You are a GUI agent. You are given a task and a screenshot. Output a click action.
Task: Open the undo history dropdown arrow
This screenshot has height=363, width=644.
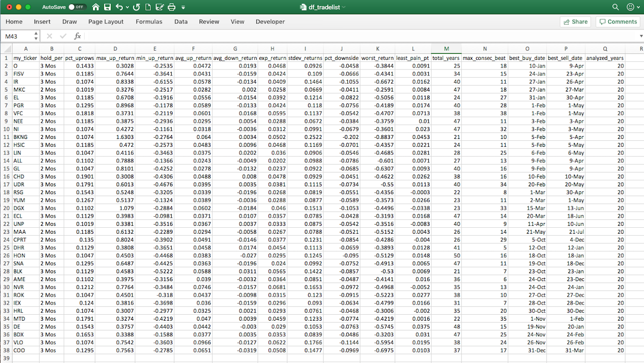coord(127,7)
